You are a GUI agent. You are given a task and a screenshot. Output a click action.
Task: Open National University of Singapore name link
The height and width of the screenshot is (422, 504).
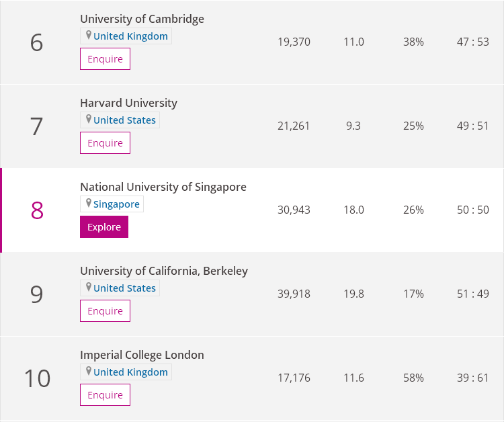pyautogui.click(x=163, y=187)
